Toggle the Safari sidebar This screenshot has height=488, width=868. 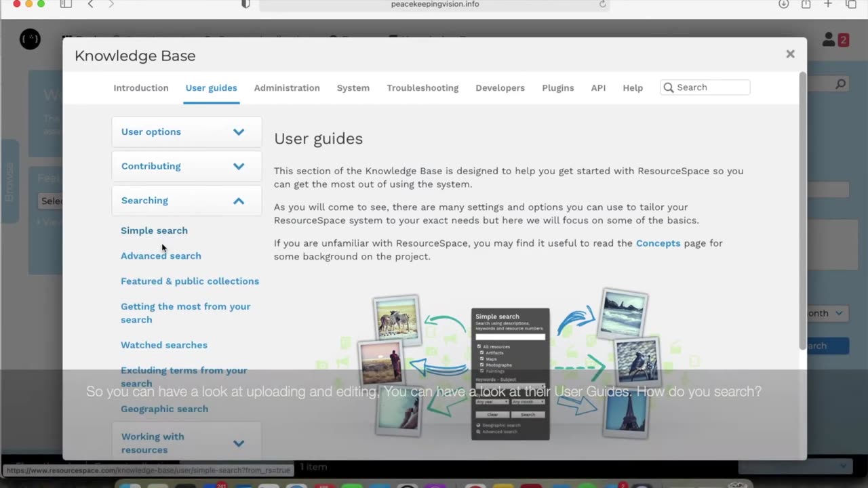click(x=66, y=4)
